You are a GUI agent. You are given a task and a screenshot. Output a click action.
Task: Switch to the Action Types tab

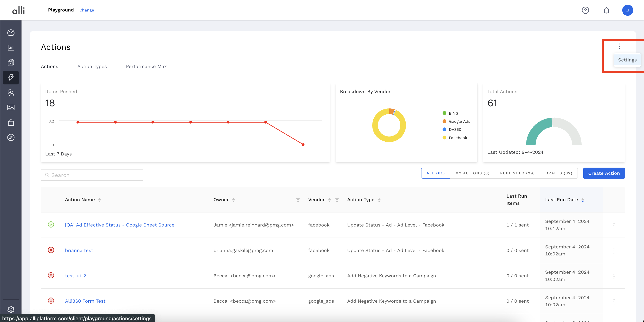coord(92,66)
